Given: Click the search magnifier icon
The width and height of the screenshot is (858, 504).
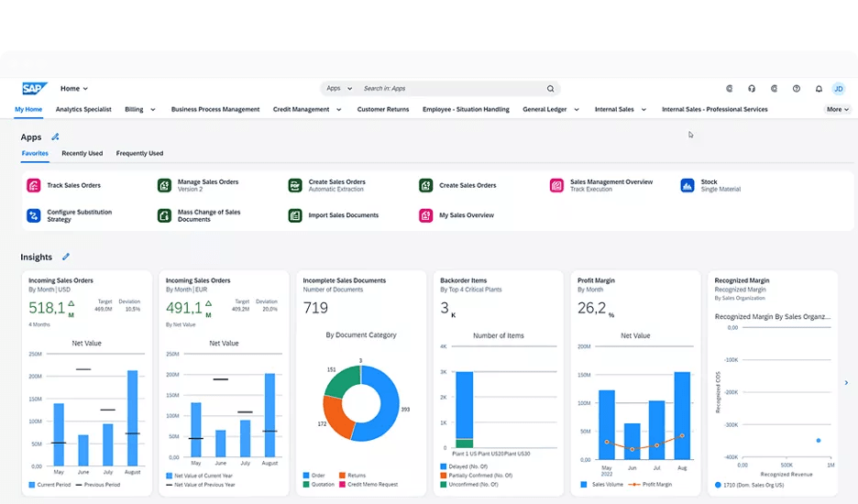Looking at the screenshot, I should click(550, 89).
